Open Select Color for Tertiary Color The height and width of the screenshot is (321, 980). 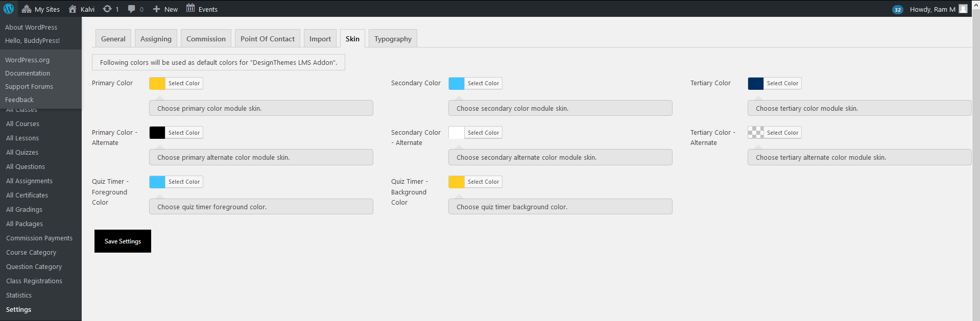point(782,83)
